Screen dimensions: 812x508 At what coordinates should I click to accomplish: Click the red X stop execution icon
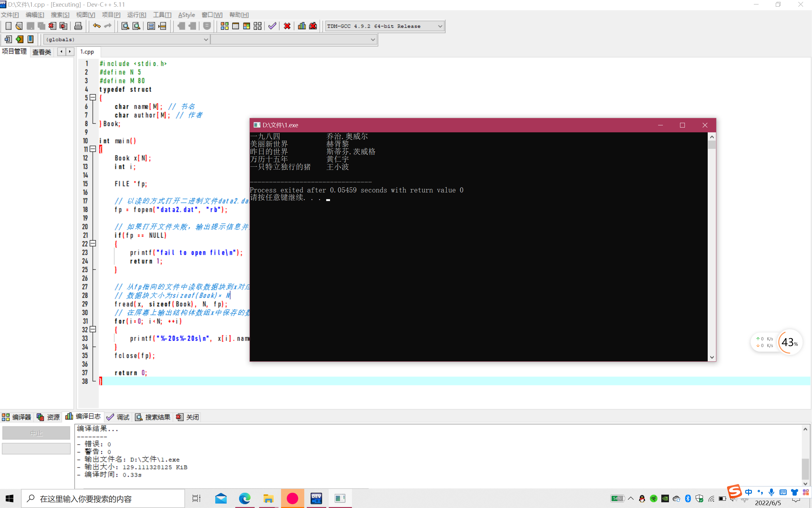(287, 26)
